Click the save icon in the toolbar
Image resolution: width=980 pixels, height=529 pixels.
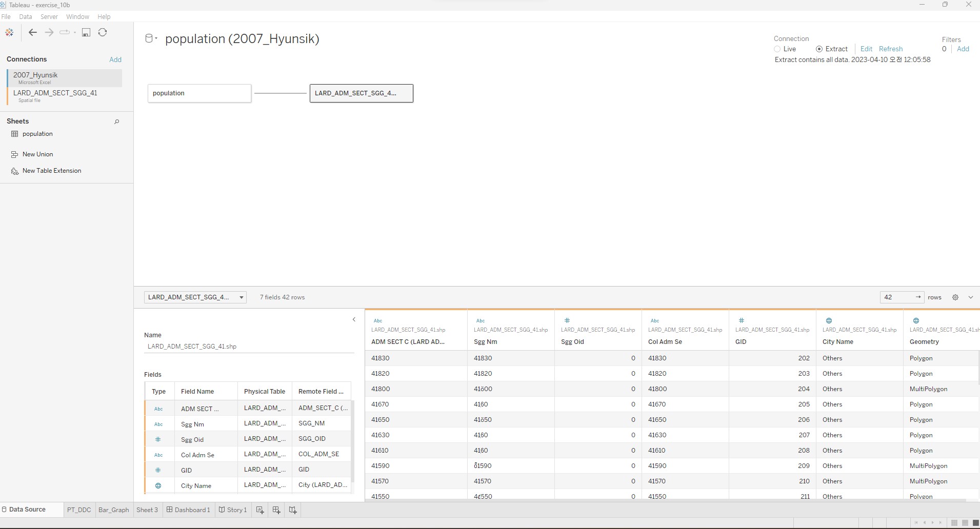[86, 32]
